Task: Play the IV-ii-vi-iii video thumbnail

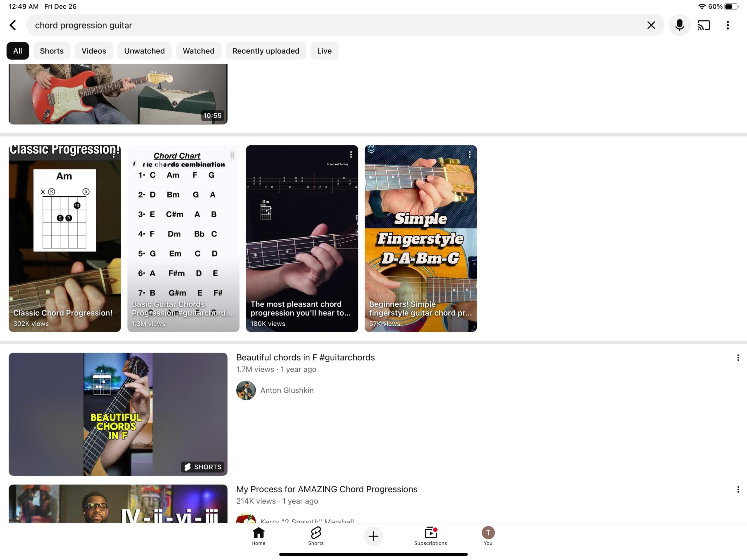Action: tap(118, 503)
